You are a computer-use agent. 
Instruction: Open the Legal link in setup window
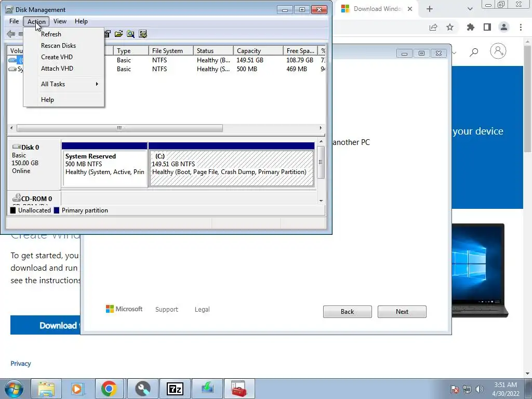click(x=202, y=310)
